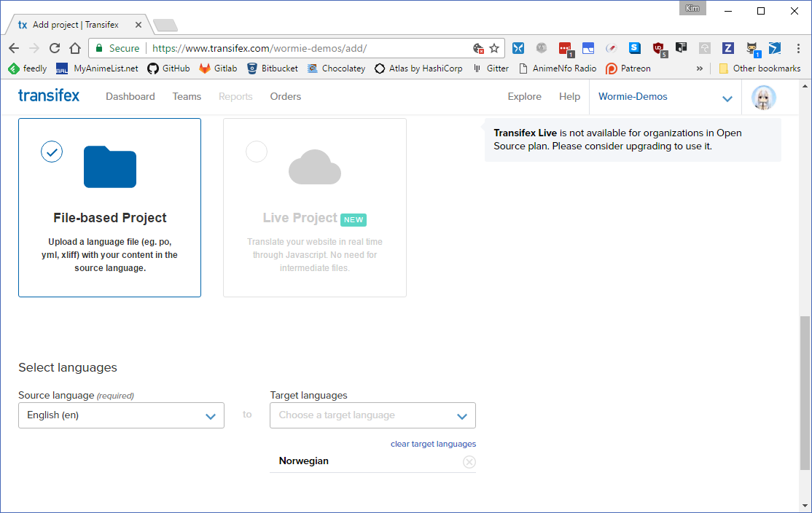Click the NEW badge on Live Project
812x513 pixels.
click(354, 219)
